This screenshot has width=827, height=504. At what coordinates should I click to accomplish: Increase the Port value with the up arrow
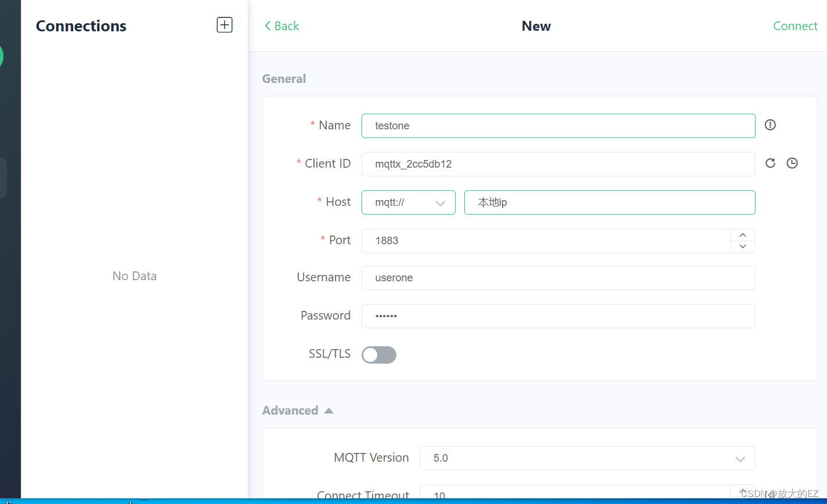pyautogui.click(x=742, y=234)
